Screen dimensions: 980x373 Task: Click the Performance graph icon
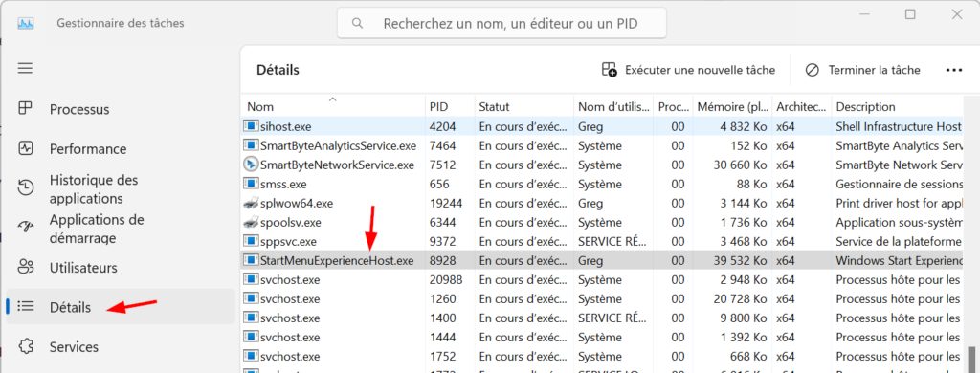click(x=25, y=148)
